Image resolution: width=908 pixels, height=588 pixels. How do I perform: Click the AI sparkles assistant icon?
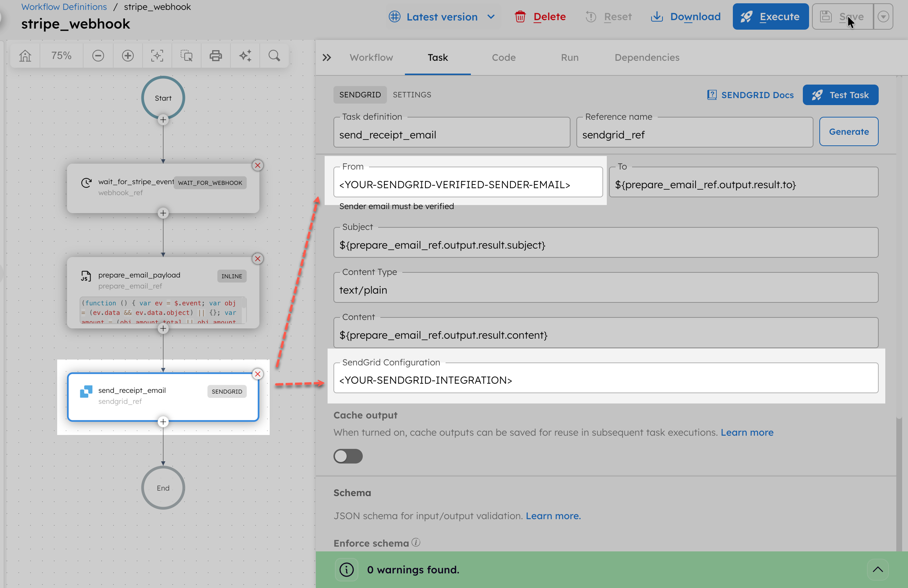(245, 56)
